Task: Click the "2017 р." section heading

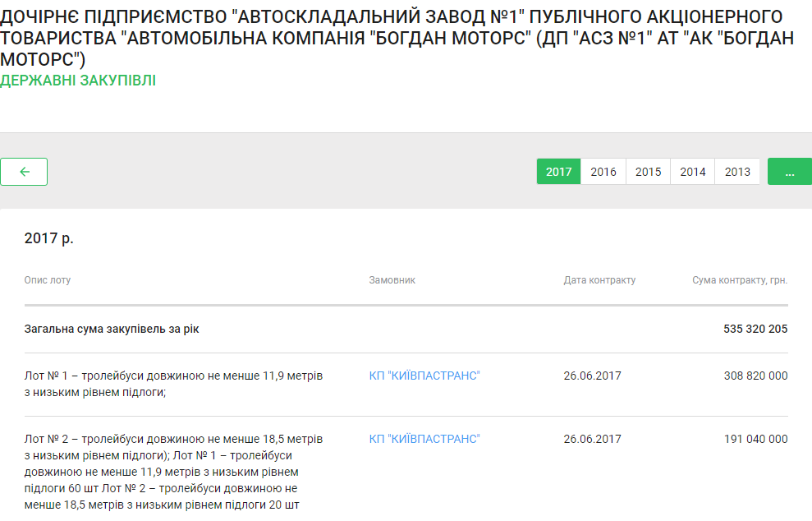Action: click(48, 238)
